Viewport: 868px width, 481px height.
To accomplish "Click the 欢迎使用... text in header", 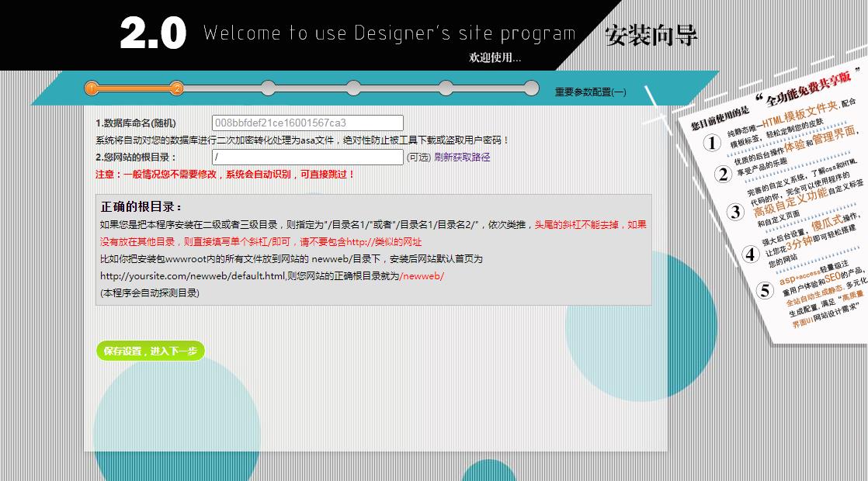I will [495, 57].
